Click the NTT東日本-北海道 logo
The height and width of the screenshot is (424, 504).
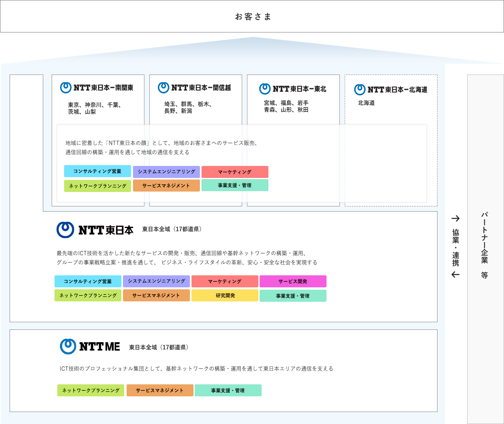[391, 89]
